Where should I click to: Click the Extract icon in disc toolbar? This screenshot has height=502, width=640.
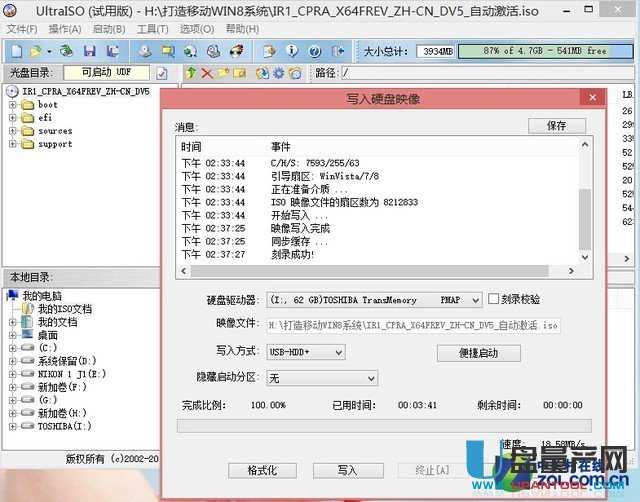tap(262, 73)
